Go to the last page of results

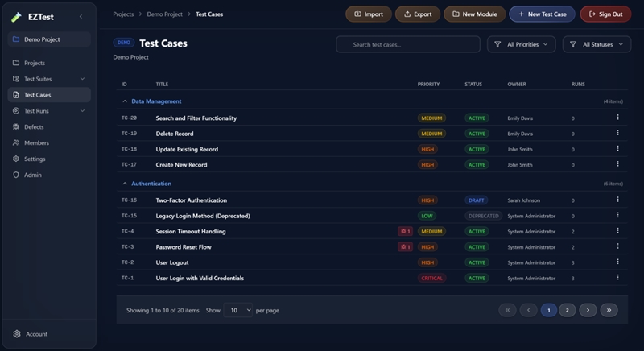[x=609, y=310]
